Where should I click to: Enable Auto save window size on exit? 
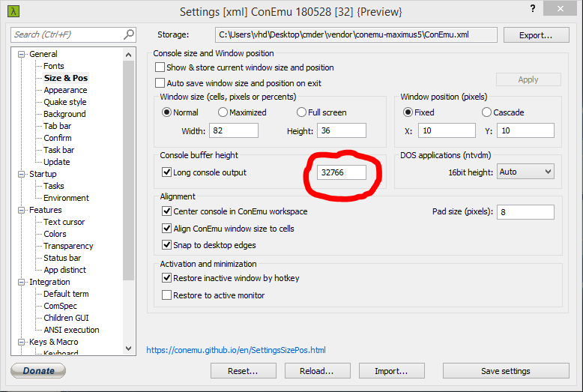[x=160, y=82]
